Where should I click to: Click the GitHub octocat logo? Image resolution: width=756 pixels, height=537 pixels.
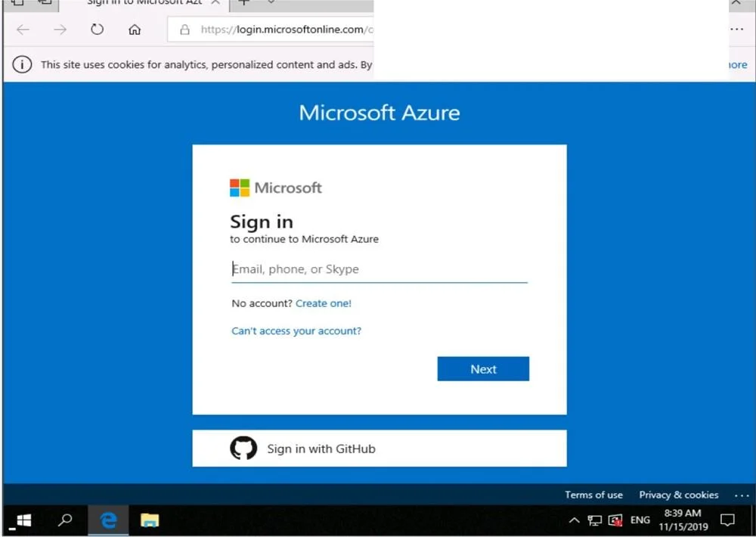point(243,449)
